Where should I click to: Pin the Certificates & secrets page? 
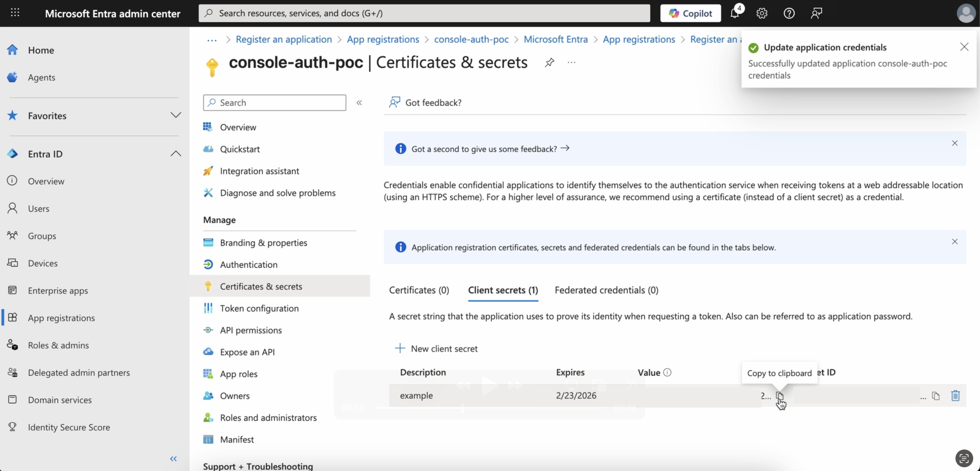(x=549, y=62)
